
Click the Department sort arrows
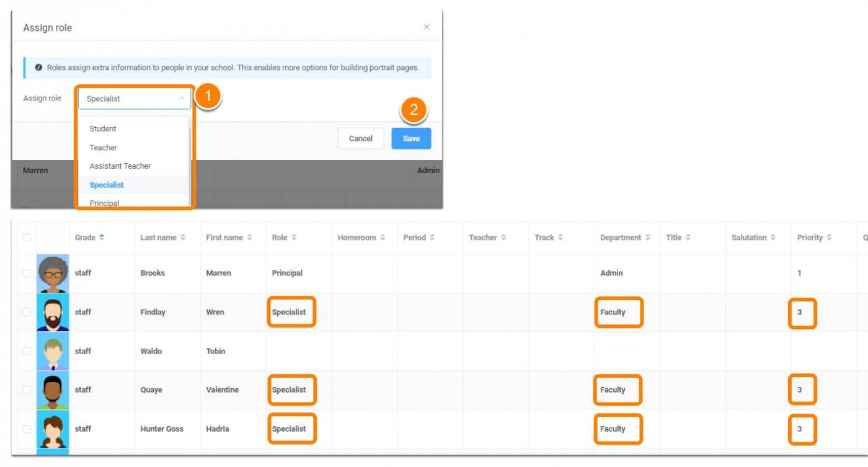647,238
